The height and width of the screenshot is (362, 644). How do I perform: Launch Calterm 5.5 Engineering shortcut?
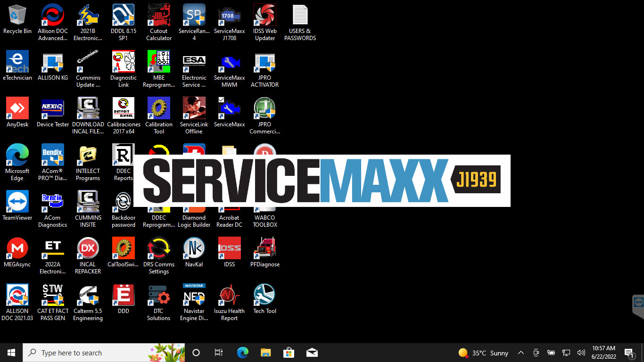(88, 302)
